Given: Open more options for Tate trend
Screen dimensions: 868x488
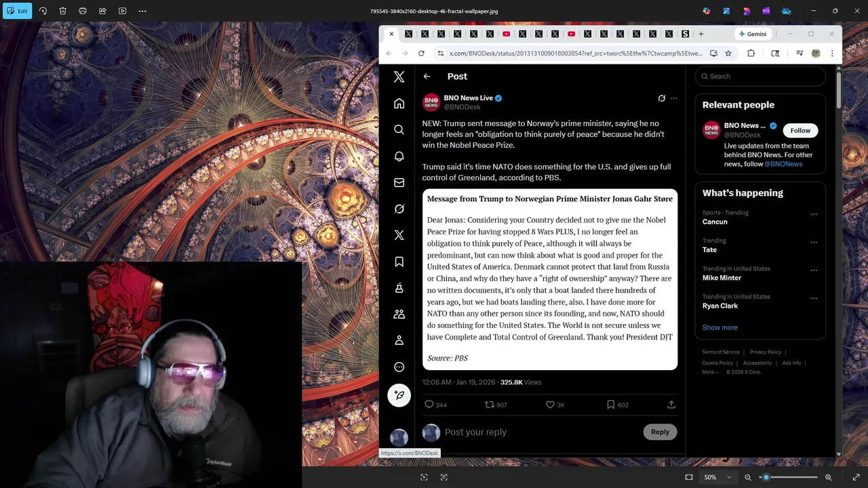Looking at the screenshot, I should pyautogui.click(x=814, y=243).
